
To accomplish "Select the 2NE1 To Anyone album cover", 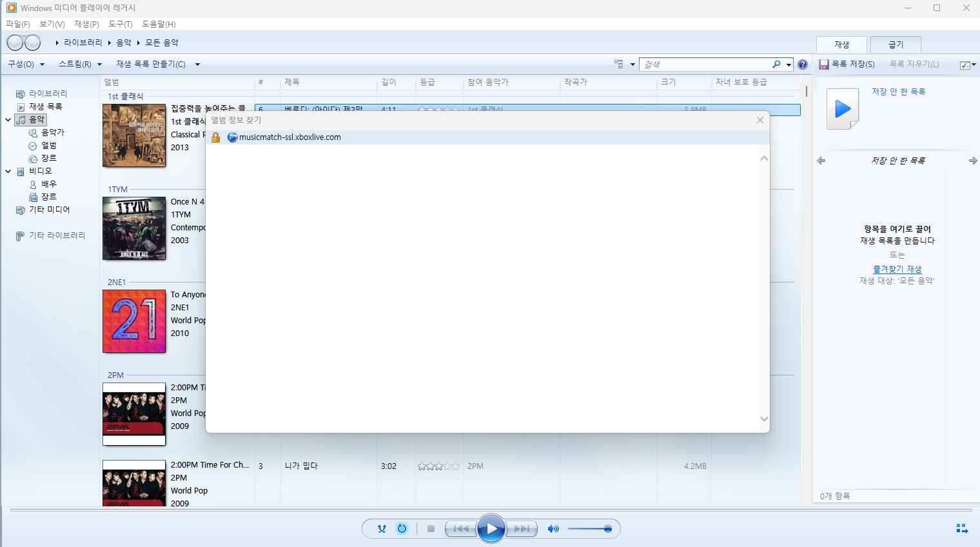I will (x=134, y=321).
